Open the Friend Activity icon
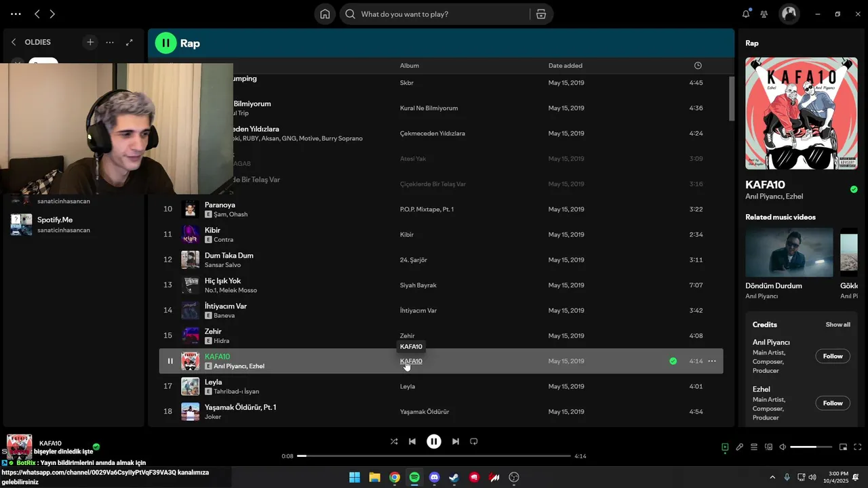The width and height of the screenshot is (868, 488). [764, 14]
